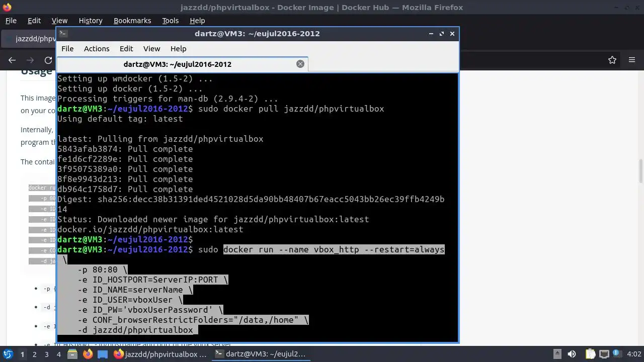This screenshot has height=362, width=644.
Task: Click 'Setting up wmdocker (1.5-2)' line
Action: [x=135, y=78]
